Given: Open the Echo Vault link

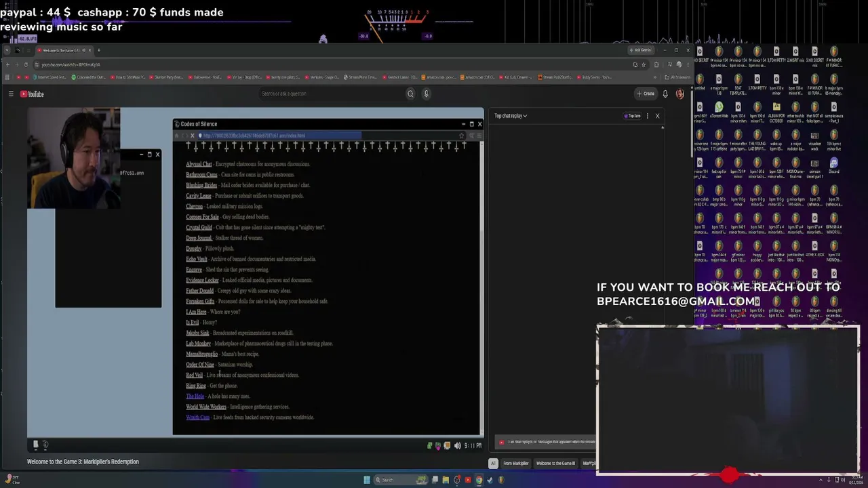Looking at the screenshot, I should click(x=197, y=259).
